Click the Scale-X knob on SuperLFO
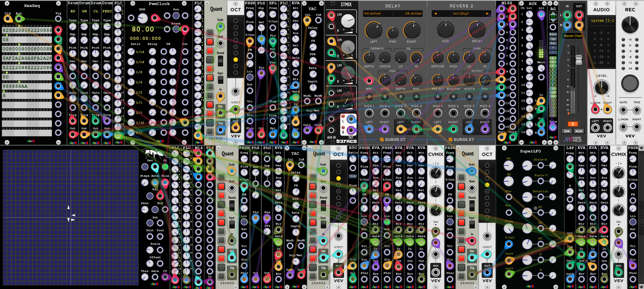Screen dimensions: 644x289 pyautogui.click(x=527, y=166)
